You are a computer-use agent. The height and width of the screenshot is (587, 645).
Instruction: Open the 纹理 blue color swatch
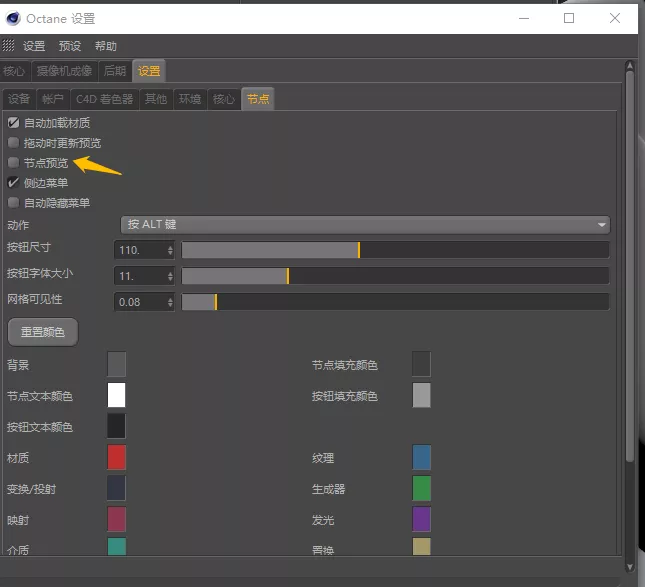click(x=422, y=457)
